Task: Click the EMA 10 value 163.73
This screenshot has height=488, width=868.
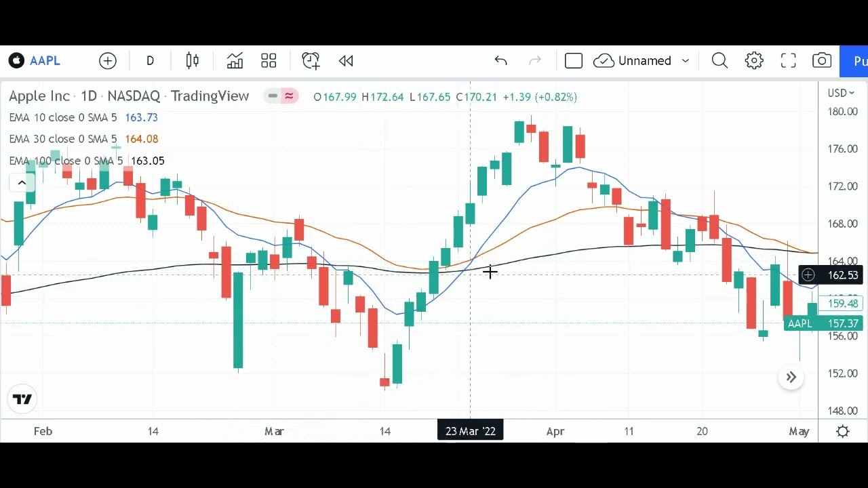Action: click(x=141, y=118)
